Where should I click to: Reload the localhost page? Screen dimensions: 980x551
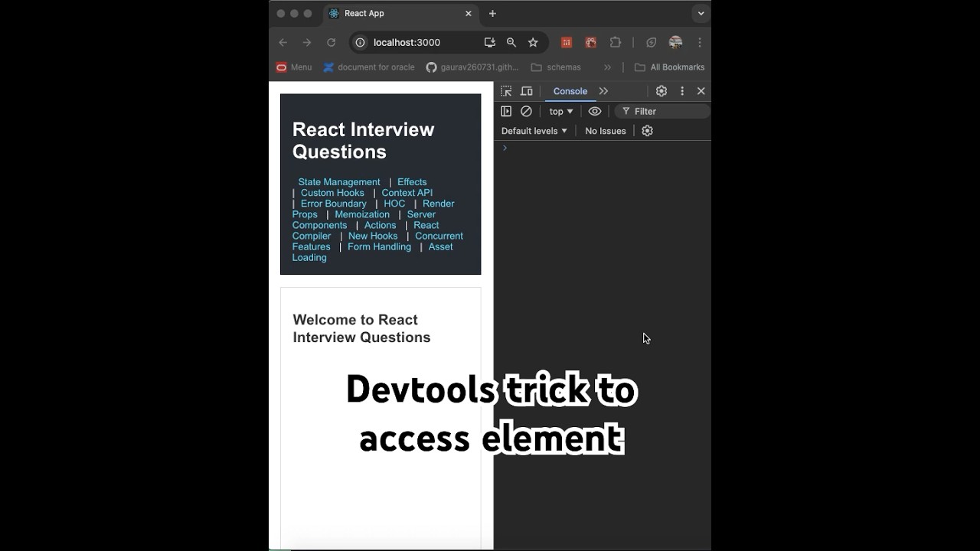point(332,43)
